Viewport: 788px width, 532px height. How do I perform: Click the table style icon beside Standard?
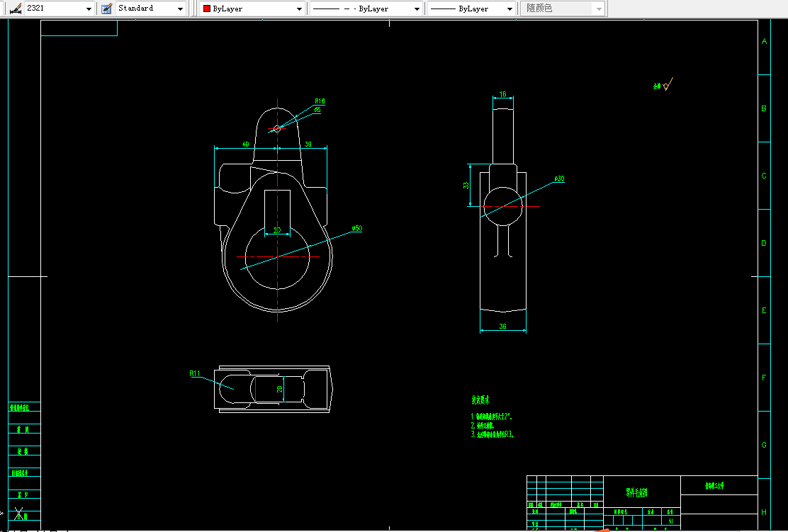pyautogui.click(x=106, y=9)
